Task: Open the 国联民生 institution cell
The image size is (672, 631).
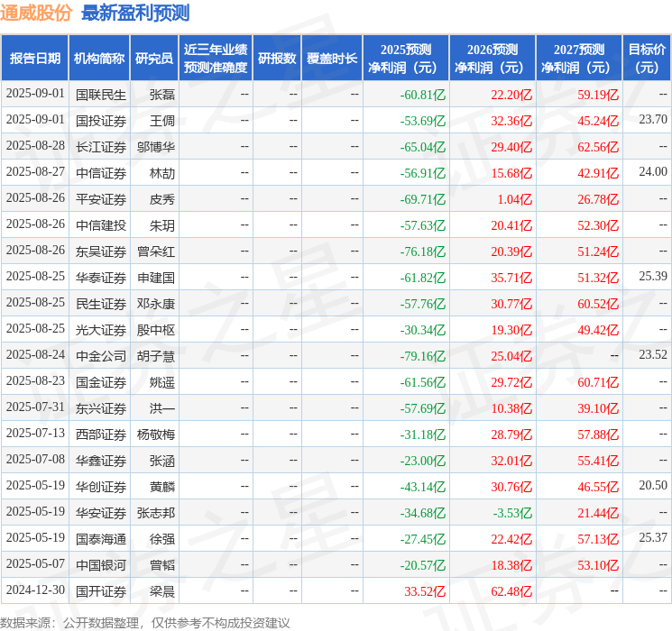Action: point(101,94)
